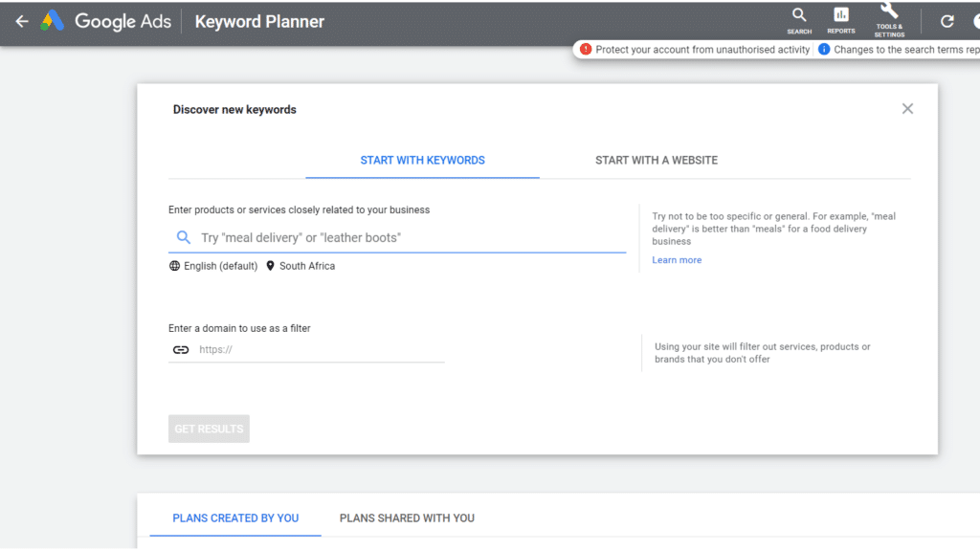Image resolution: width=980 pixels, height=551 pixels.
Task: Click the blue info icon about search terms
Action: pos(824,49)
